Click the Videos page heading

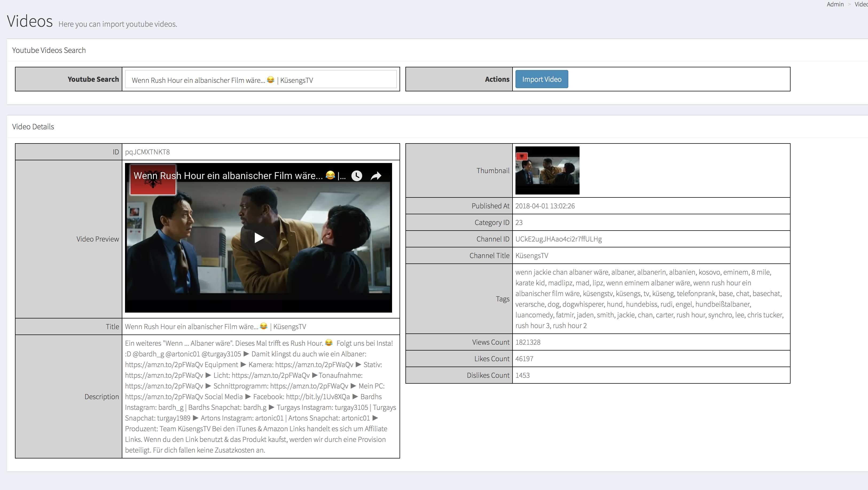point(30,21)
